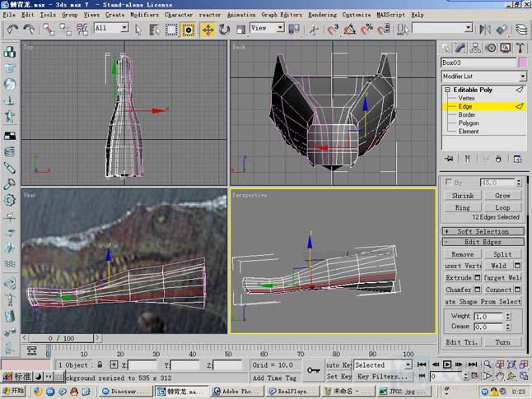The width and height of the screenshot is (532, 399).
Task: Enable the By angle checkbox
Action: click(449, 182)
